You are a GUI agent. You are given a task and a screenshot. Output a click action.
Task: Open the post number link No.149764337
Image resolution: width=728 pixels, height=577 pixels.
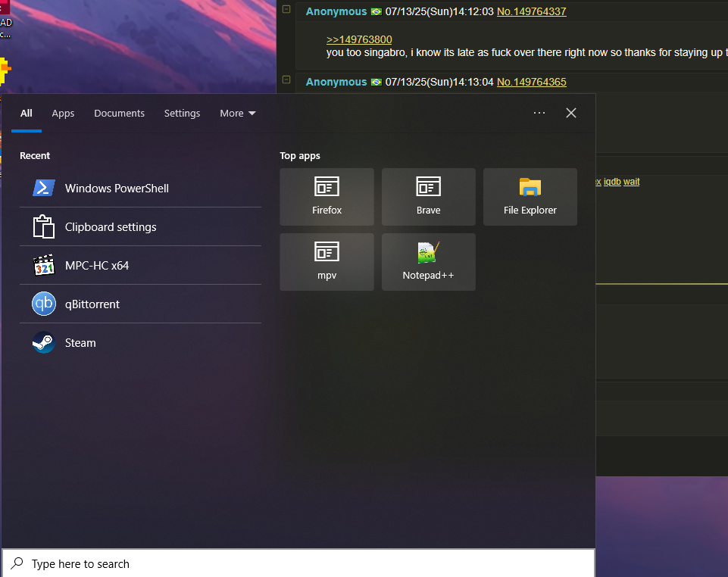532,11
